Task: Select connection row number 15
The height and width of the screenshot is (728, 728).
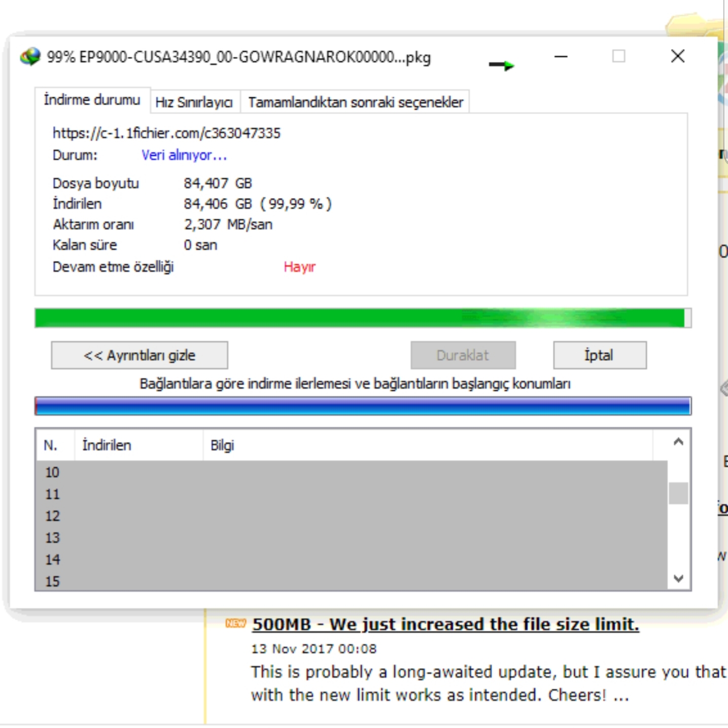Action: (53, 581)
